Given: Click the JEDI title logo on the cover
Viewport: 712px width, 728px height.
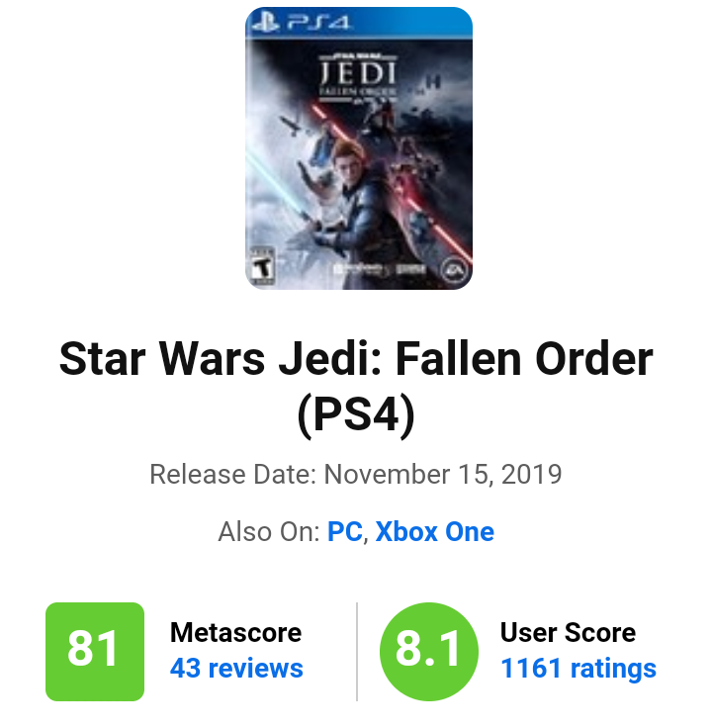Looking at the screenshot, I should (358, 75).
